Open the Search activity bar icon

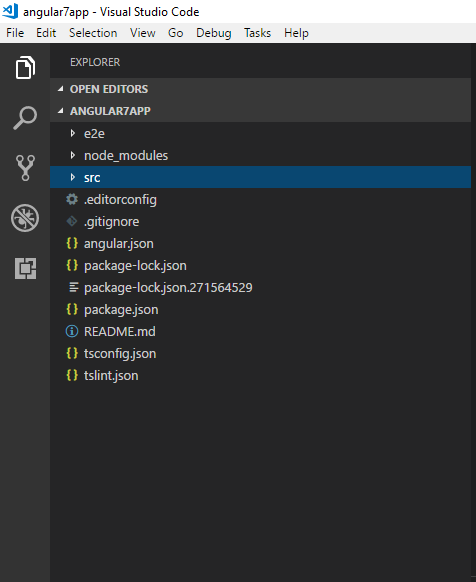(x=25, y=118)
